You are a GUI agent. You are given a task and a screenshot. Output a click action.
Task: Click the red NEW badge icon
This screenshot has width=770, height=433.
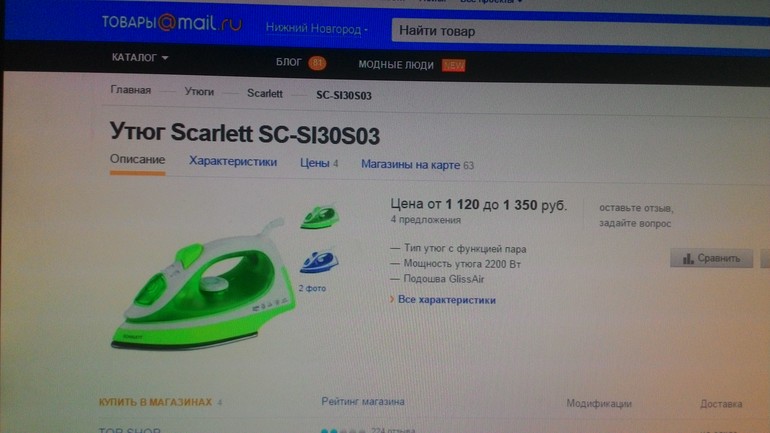(x=453, y=65)
